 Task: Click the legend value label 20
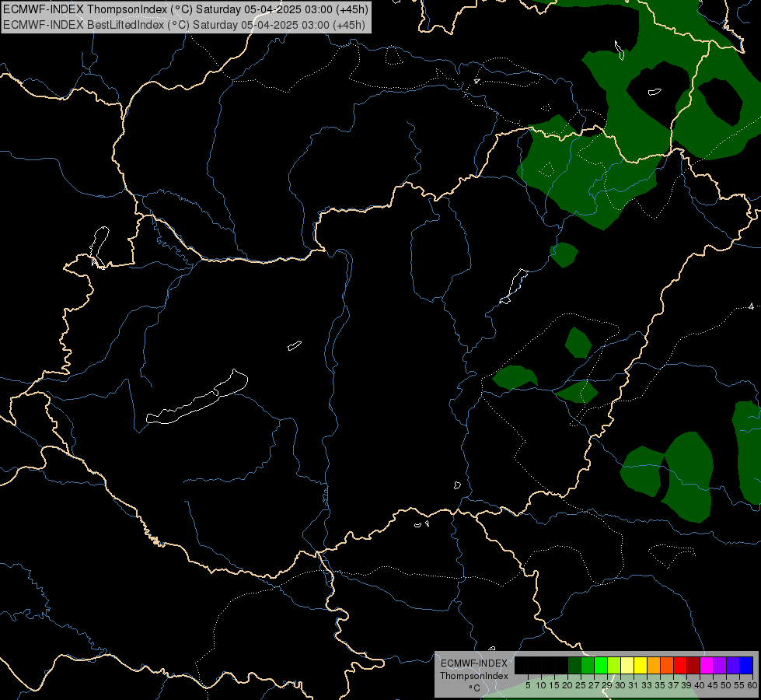567,685
